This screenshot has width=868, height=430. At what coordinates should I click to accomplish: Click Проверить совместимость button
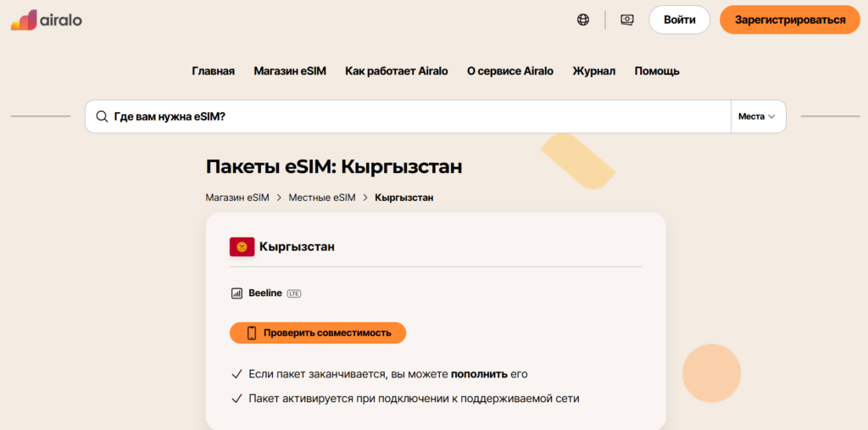coord(318,333)
